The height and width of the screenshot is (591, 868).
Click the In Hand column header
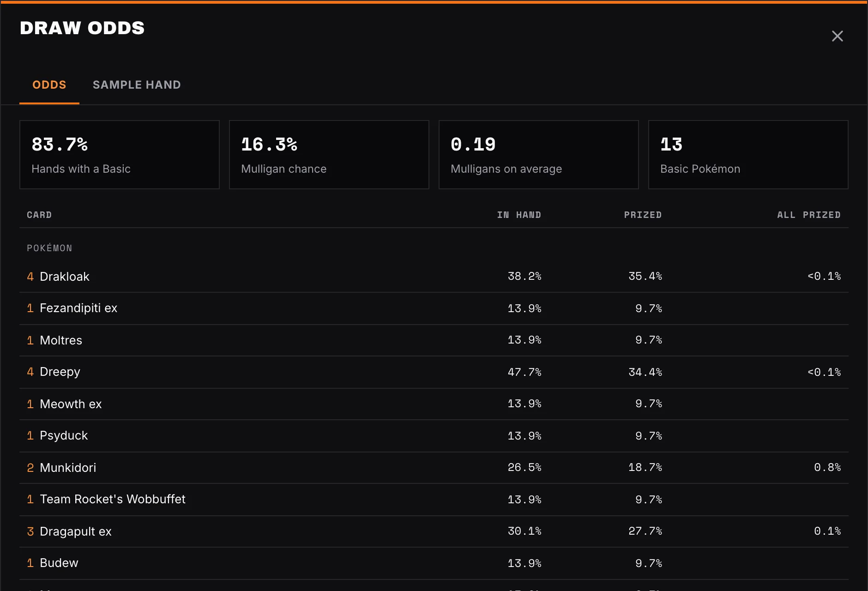click(x=519, y=215)
